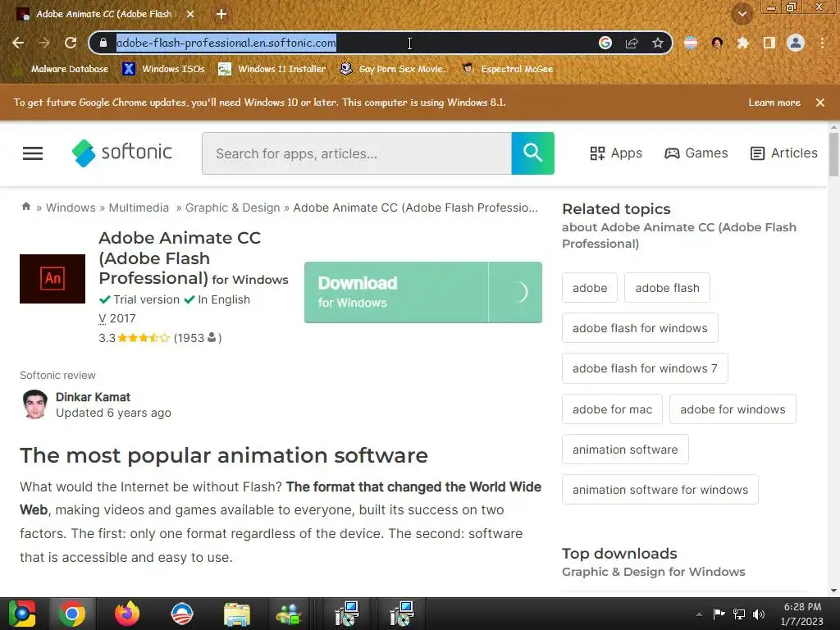Share this page via share icon

pos(632,43)
